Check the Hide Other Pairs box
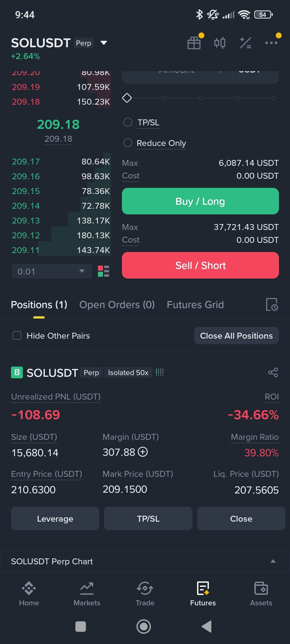The height and width of the screenshot is (644, 290). point(17,335)
